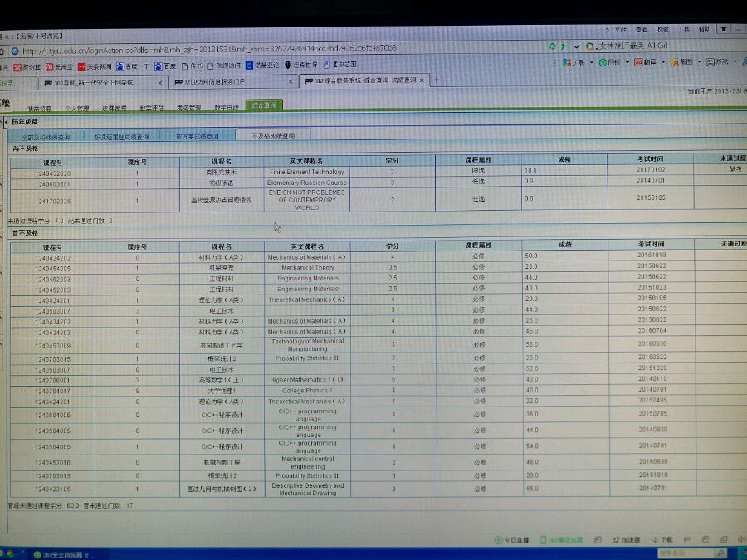Open the 选课管理 navigation item
747x560 pixels.
[x=114, y=108]
